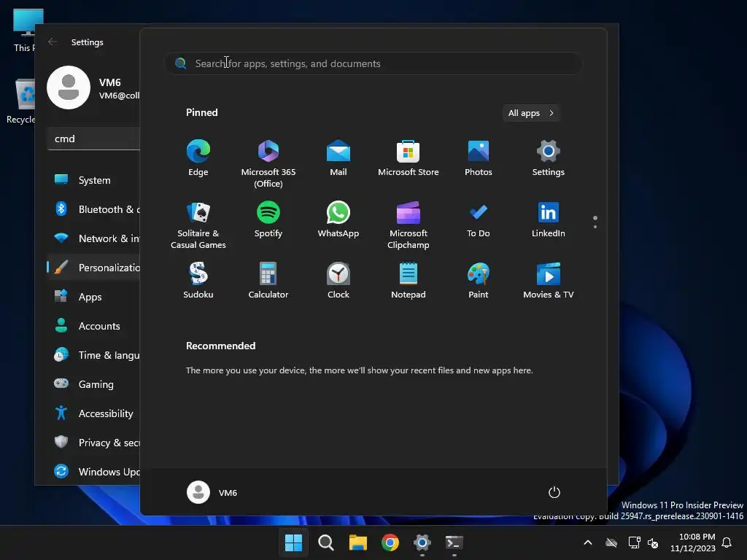Screen dimensions: 747x560
Task: Switch to Settings gear in taskbar
Action: 422,542
